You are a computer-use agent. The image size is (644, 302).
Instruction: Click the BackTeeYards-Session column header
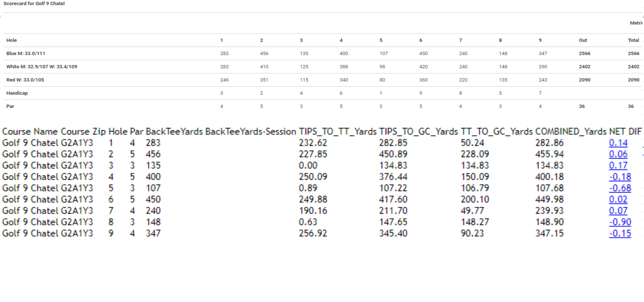tap(251, 132)
